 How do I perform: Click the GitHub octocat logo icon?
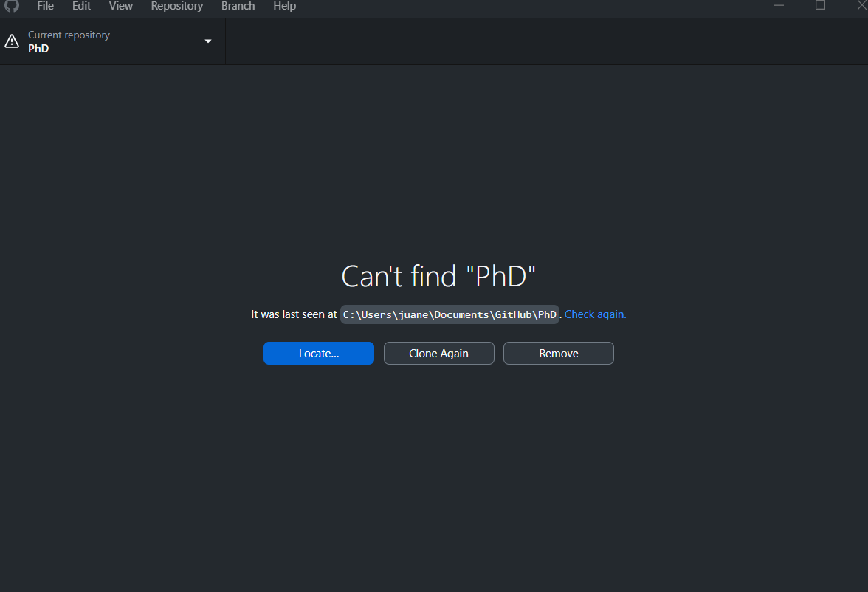pos(12,7)
